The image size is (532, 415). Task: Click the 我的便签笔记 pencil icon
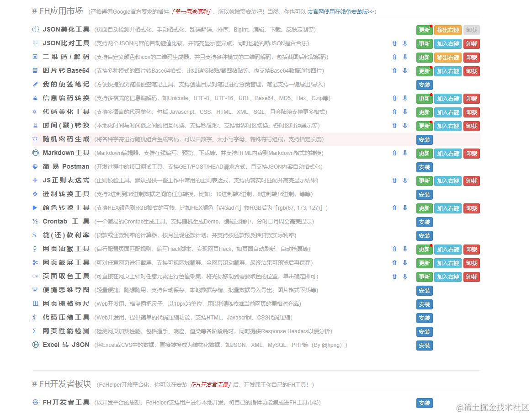tap(35, 84)
